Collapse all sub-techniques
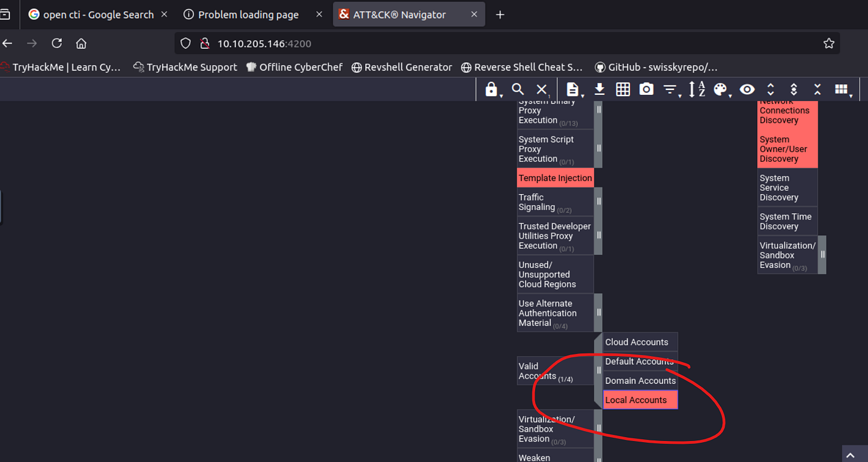 [x=817, y=90]
